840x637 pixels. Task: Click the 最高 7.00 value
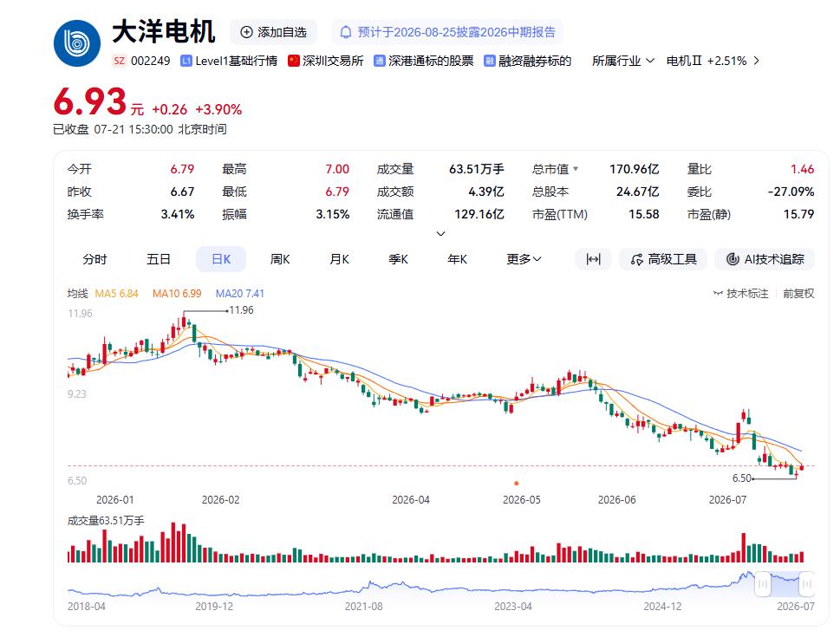(337, 169)
